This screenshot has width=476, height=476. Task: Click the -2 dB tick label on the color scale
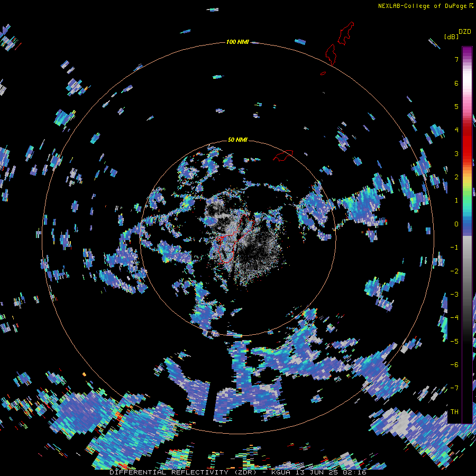pos(454,271)
